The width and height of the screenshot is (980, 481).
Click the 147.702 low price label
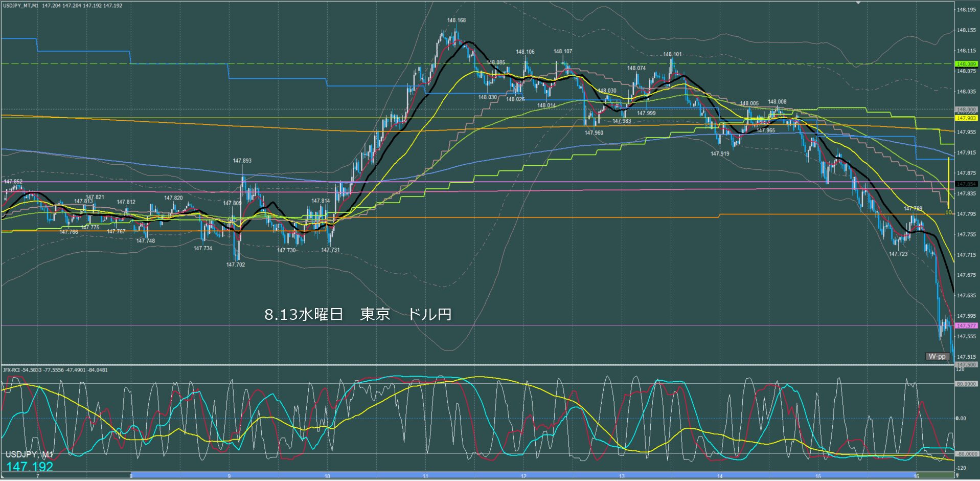[x=236, y=265]
